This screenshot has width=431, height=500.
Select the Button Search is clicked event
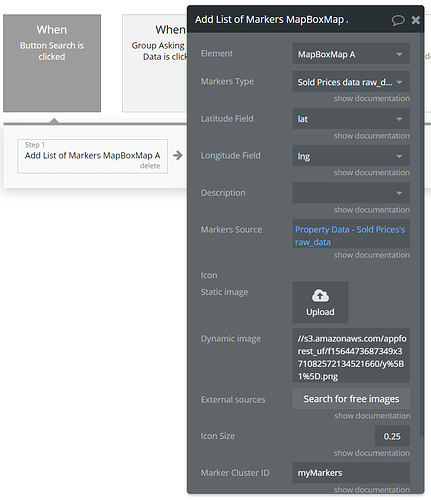tap(52, 63)
